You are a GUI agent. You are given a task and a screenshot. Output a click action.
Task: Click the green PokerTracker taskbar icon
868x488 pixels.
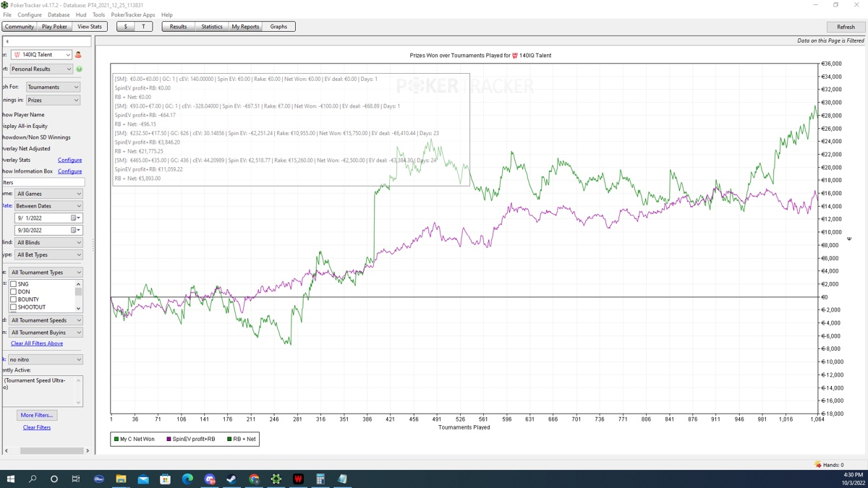click(x=276, y=479)
